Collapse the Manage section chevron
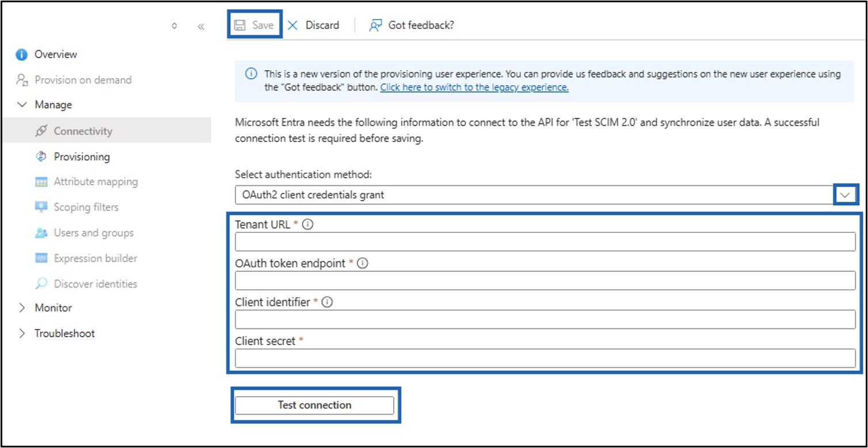 tap(22, 105)
